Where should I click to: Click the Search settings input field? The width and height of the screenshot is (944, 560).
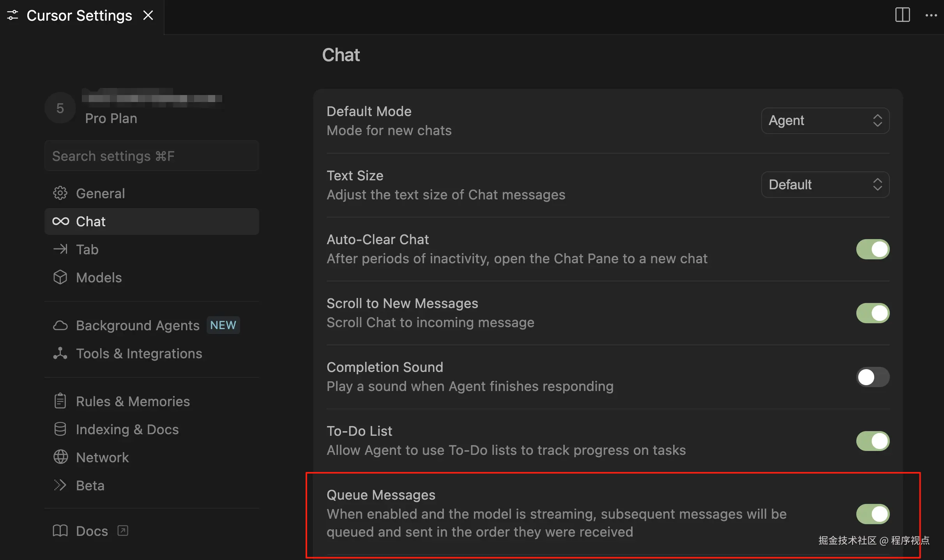[152, 156]
